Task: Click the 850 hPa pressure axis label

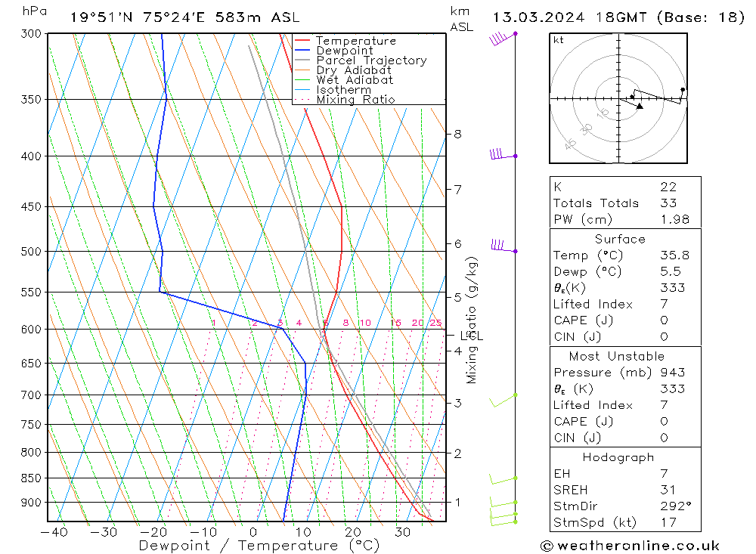Action: point(31,478)
